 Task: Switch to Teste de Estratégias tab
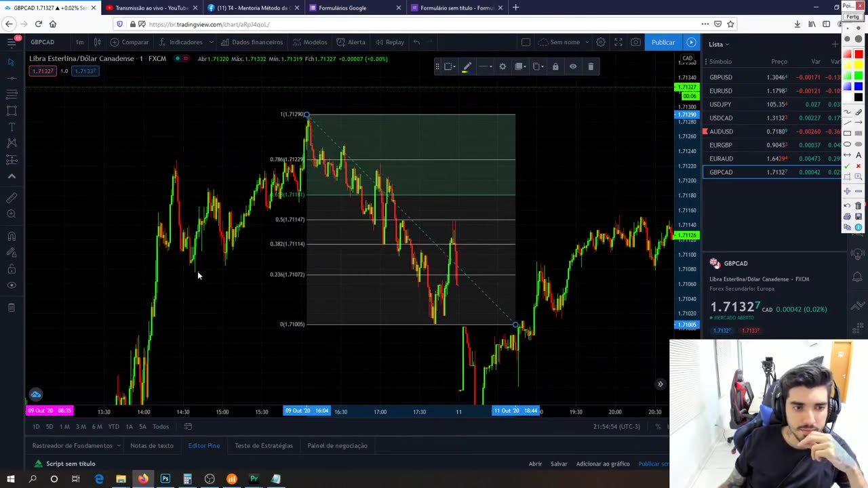[264, 445]
